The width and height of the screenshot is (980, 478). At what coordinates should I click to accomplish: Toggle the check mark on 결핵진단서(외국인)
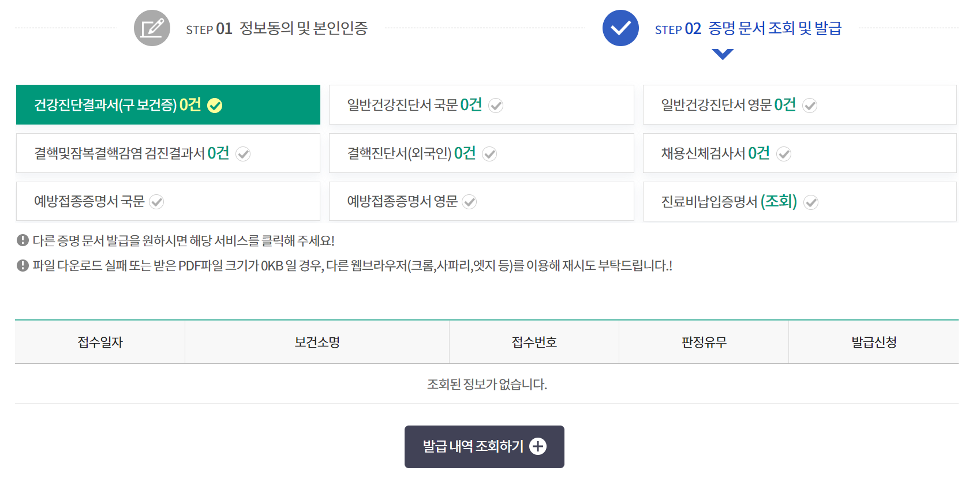click(x=491, y=154)
